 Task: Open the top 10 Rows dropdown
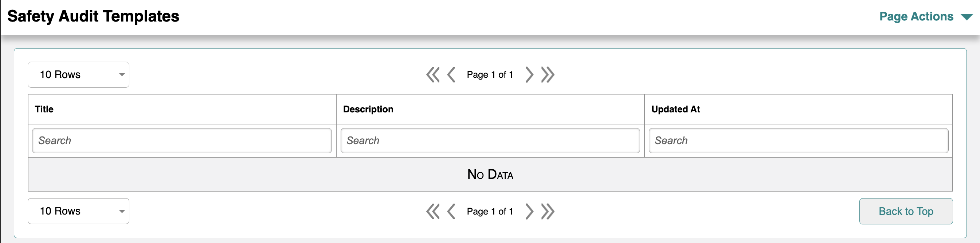[78, 75]
